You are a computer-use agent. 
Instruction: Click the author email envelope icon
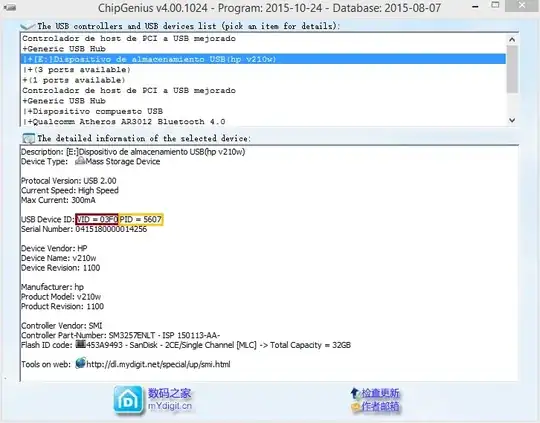click(x=355, y=407)
